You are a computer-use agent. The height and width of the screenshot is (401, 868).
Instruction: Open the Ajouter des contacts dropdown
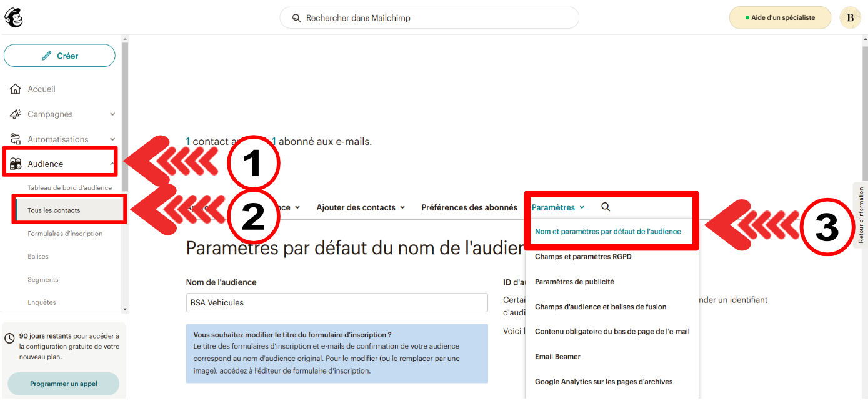(x=361, y=207)
